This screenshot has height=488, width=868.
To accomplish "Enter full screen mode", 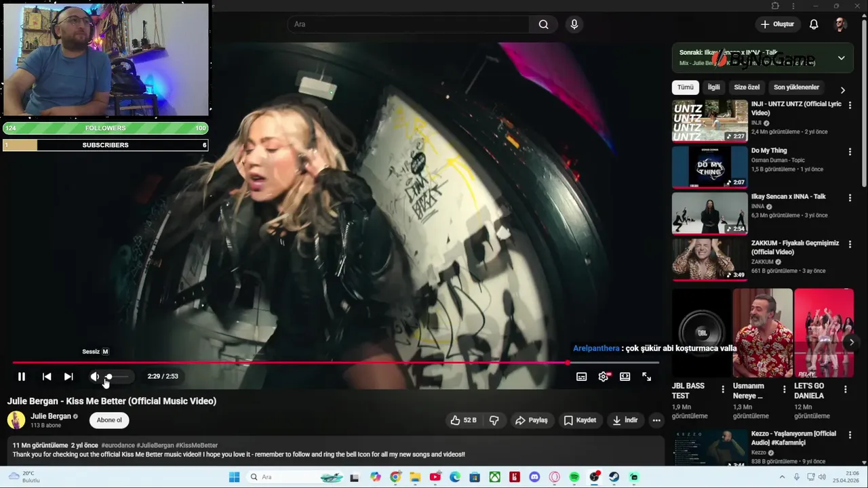I will [646, 376].
